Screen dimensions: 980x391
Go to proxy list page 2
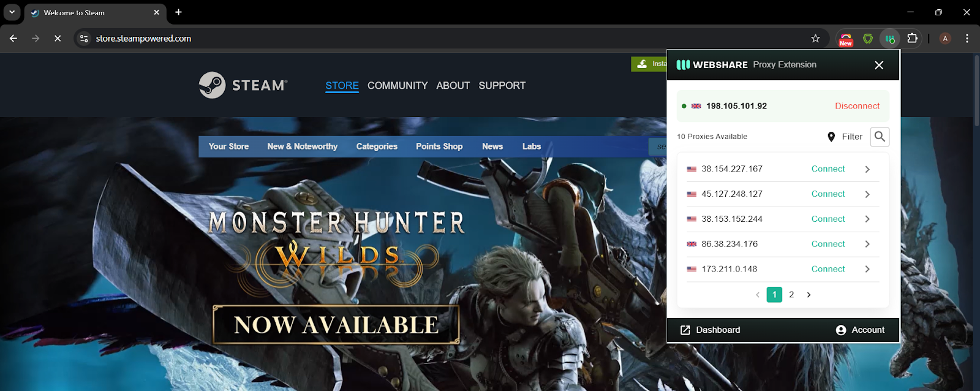click(791, 295)
